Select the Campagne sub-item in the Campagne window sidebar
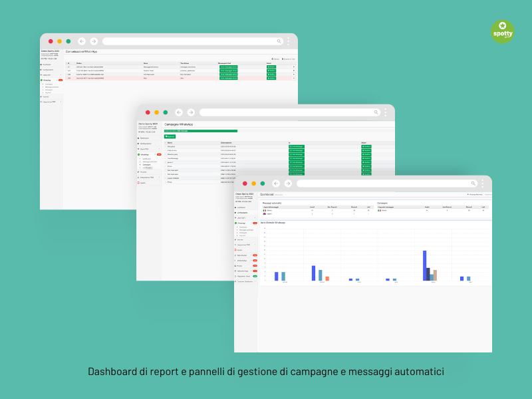 pyautogui.click(x=146, y=165)
